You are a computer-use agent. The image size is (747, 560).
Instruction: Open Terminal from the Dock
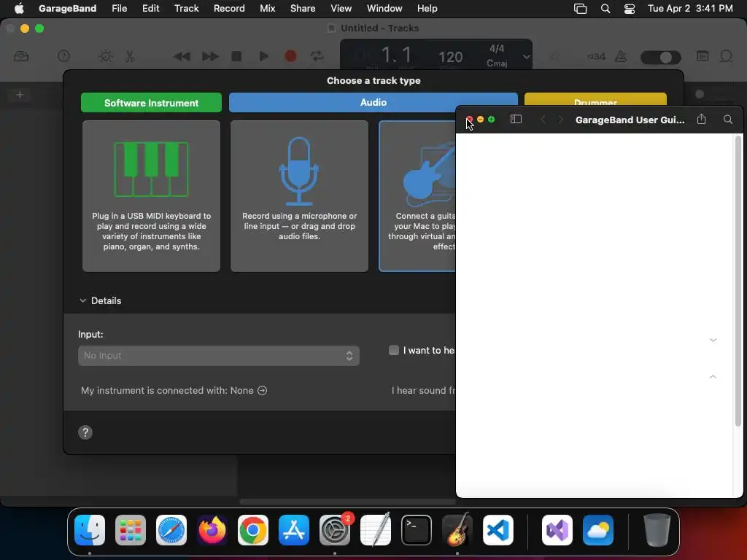point(417,530)
